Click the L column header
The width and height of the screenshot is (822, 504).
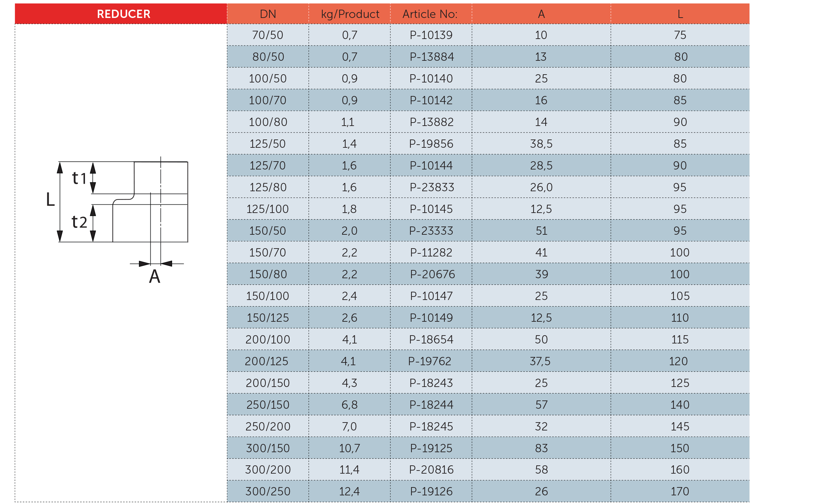coord(680,14)
